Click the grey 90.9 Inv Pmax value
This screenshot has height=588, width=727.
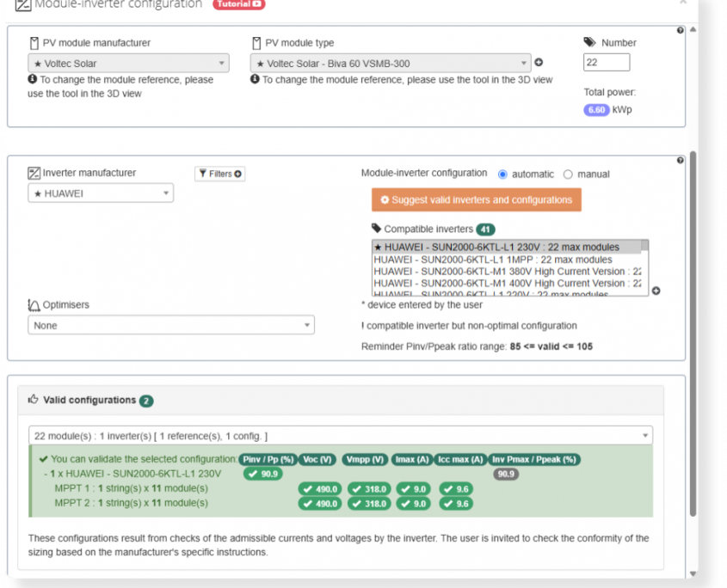click(506, 474)
